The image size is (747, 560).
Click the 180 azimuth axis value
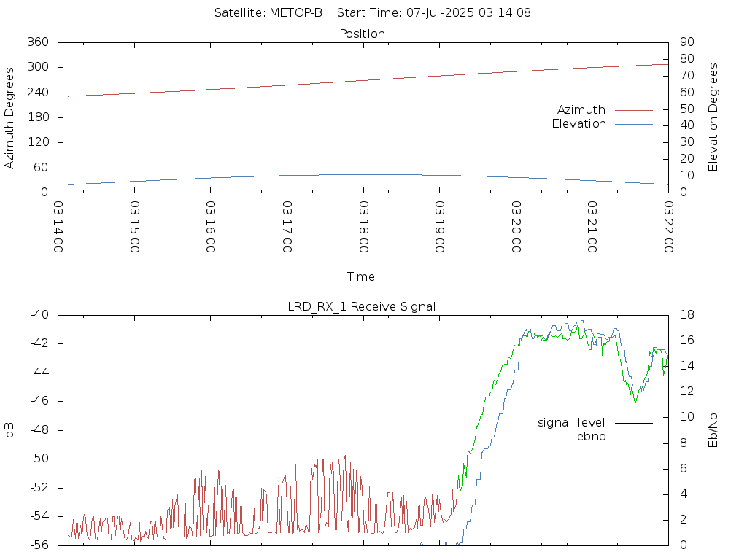(x=38, y=117)
